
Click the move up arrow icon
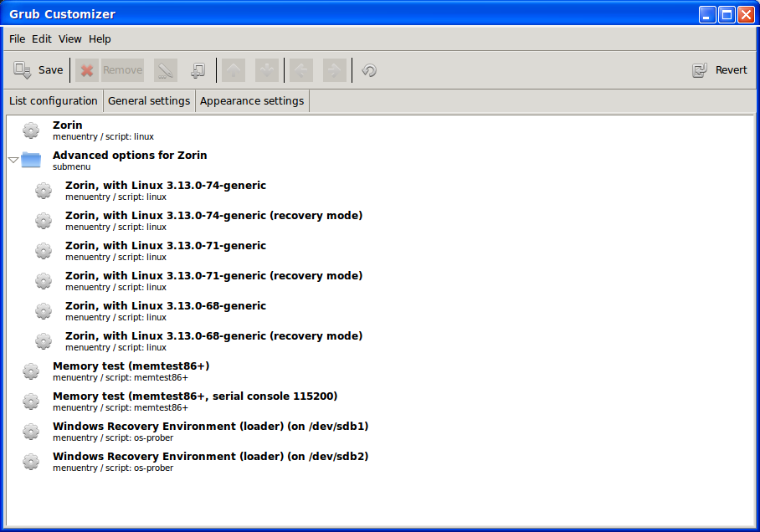(234, 70)
